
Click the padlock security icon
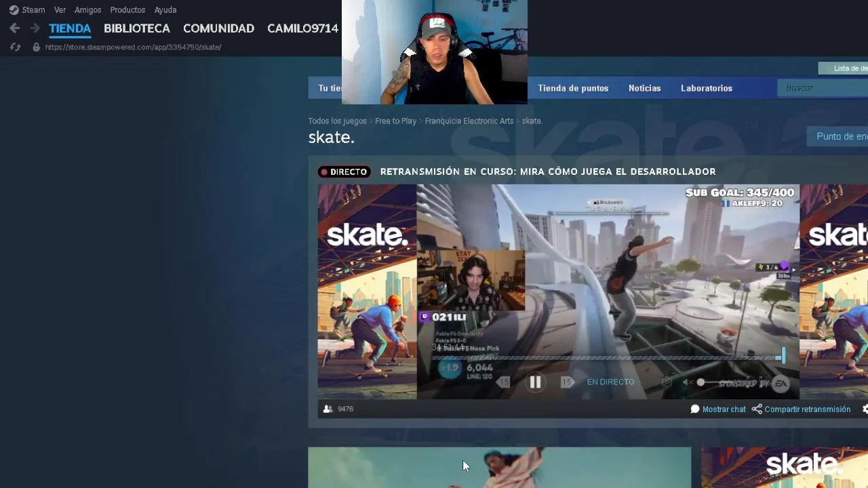tap(36, 47)
